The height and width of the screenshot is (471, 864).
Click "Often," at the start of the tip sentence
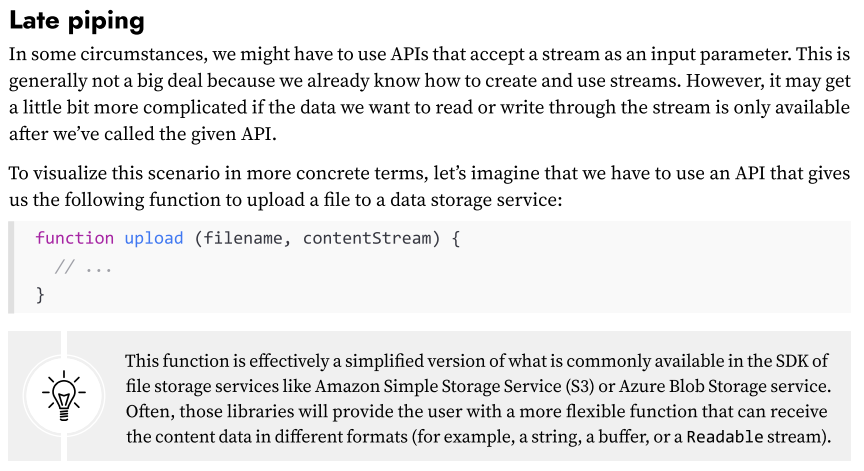click(x=150, y=411)
